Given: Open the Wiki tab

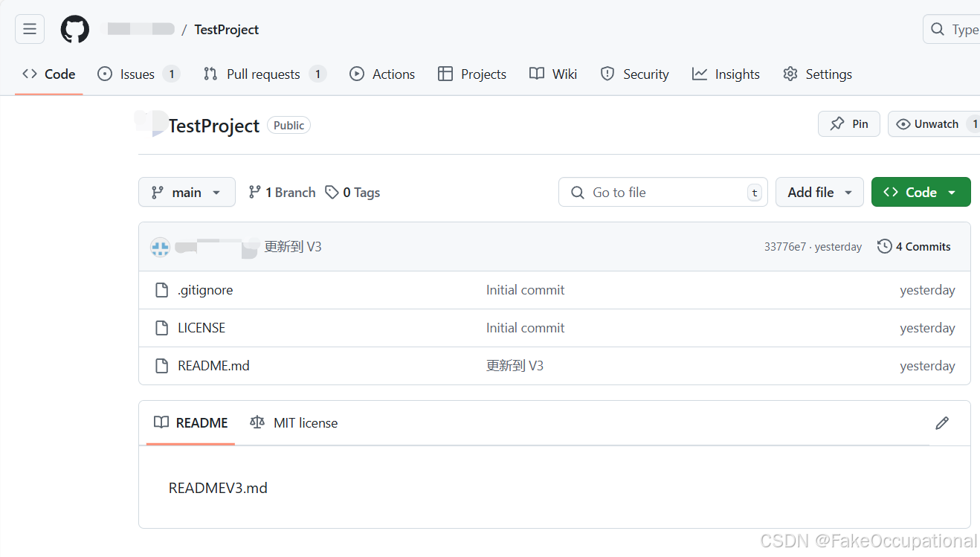Looking at the screenshot, I should point(553,74).
